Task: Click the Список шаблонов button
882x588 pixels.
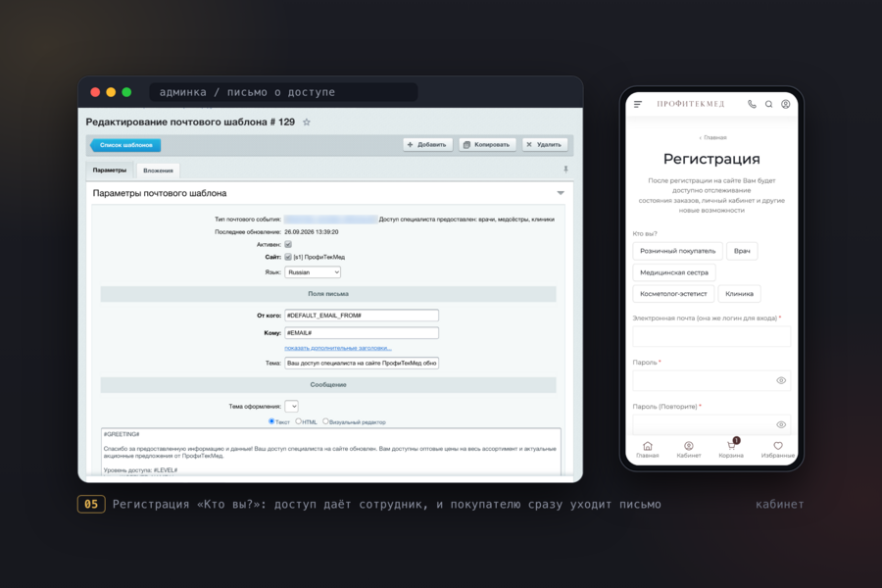Action: point(125,145)
